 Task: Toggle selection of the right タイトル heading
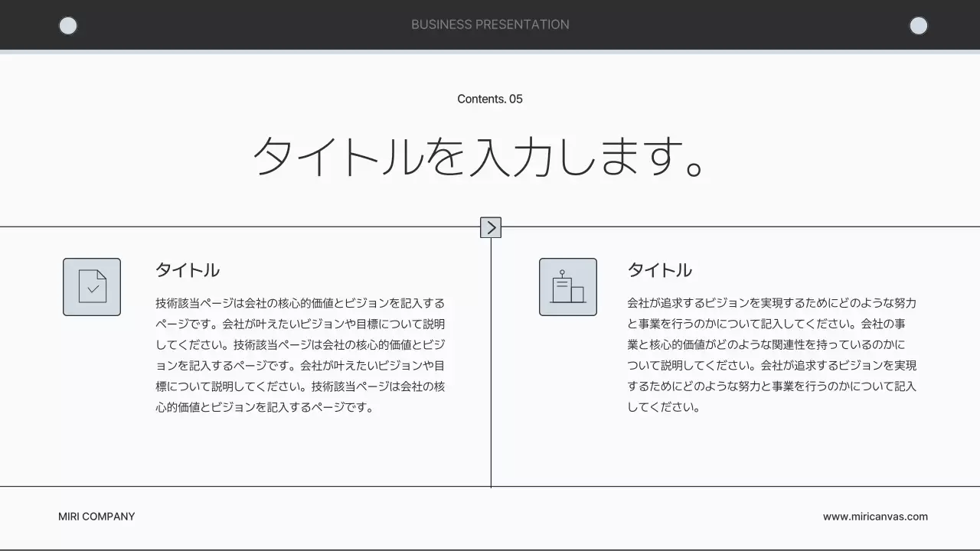659,269
